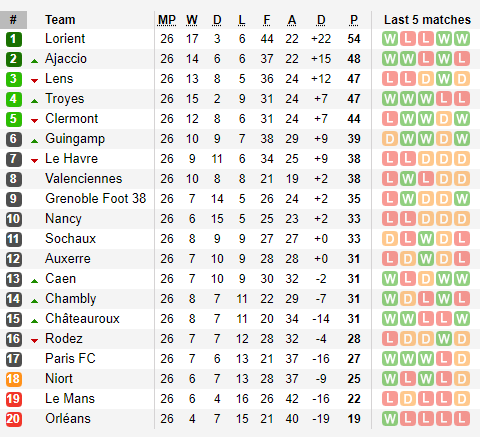Image resolution: width=480 pixels, height=437 pixels.
Task: Click Guingamp's first D result badge
Action: (x=390, y=139)
